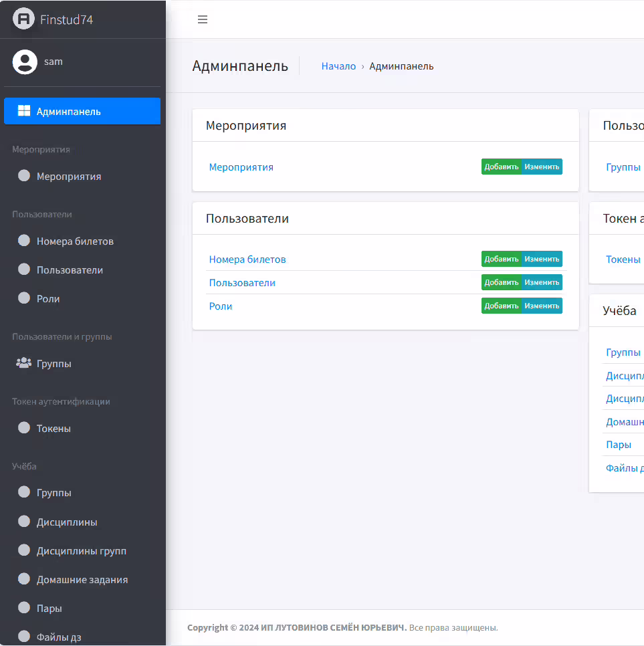Open Дисциплины групп sidebar item
This screenshot has height=646, width=644.
click(x=82, y=551)
